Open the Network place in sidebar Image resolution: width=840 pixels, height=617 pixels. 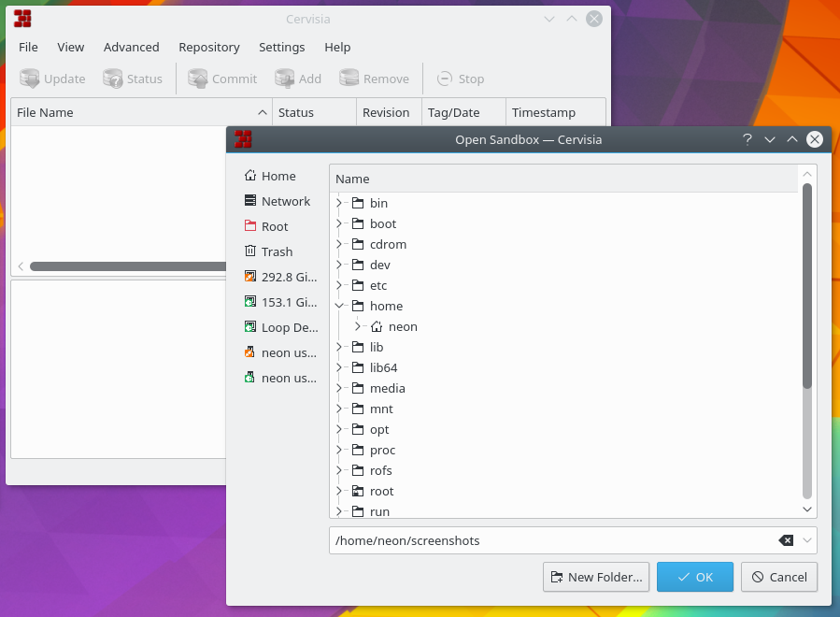(x=285, y=201)
